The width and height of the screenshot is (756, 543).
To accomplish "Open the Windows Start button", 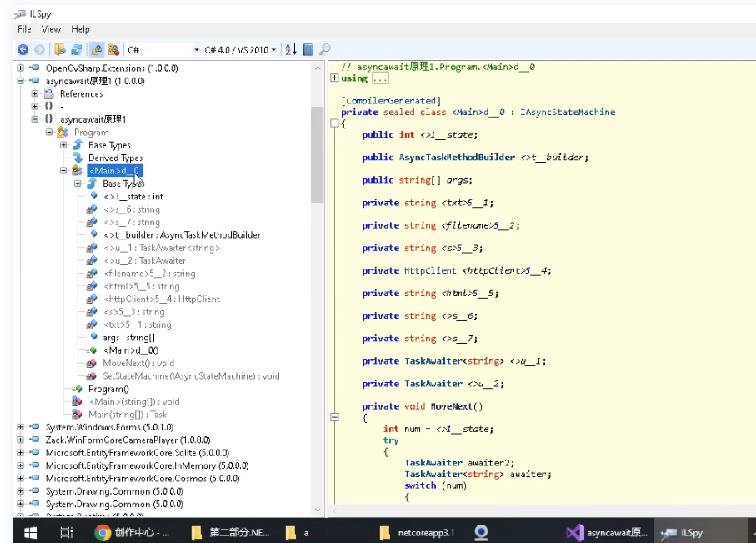I will pyautogui.click(x=30, y=532).
